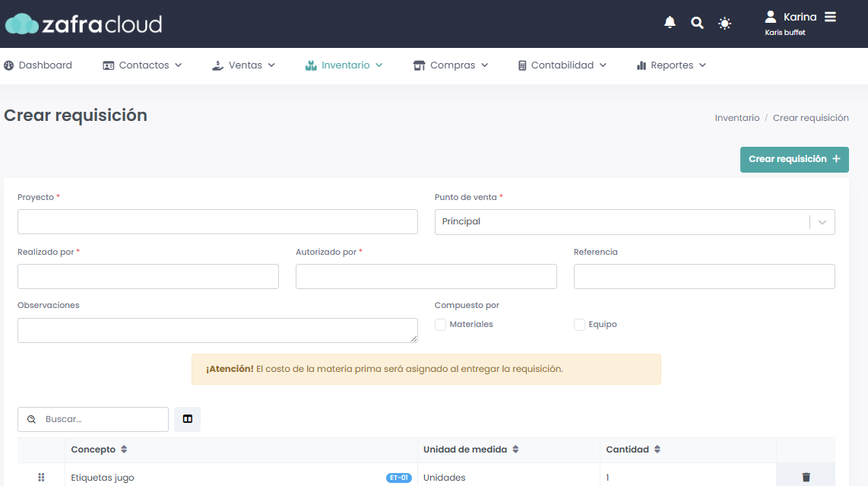868x486 pixels.
Task: Toggle the light/dark theme sun icon
Action: [724, 24]
